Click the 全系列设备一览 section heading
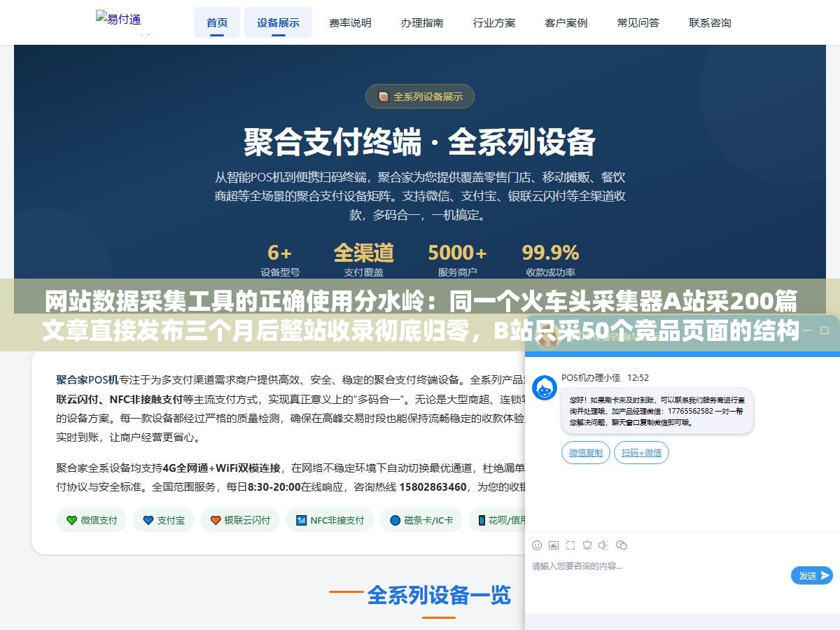 [x=439, y=595]
